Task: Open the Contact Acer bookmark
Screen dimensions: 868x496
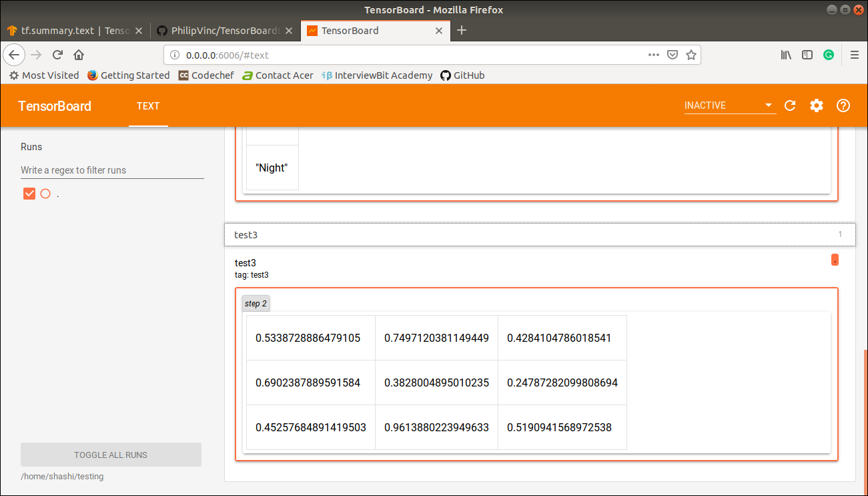Action: (x=278, y=75)
